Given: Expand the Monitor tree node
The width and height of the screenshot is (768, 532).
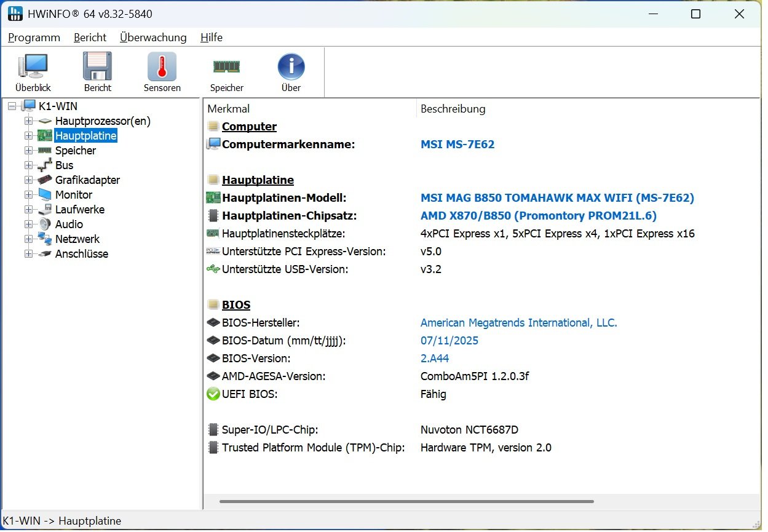Looking at the screenshot, I should pos(28,195).
